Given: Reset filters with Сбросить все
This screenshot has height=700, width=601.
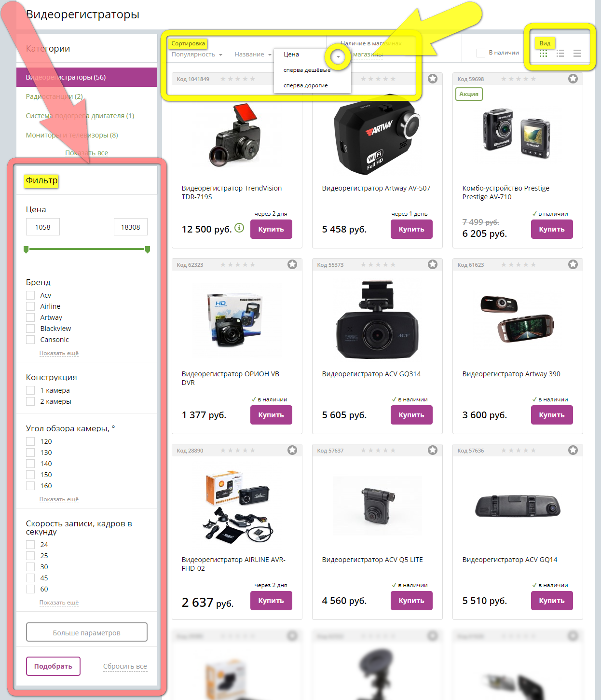Looking at the screenshot, I should coord(125,666).
